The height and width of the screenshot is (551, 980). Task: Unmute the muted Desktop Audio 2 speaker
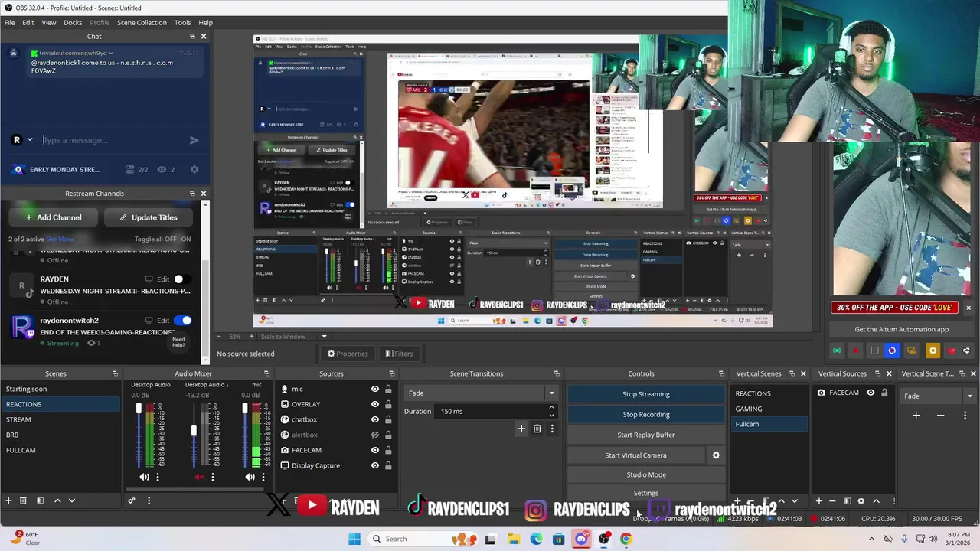click(199, 477)
